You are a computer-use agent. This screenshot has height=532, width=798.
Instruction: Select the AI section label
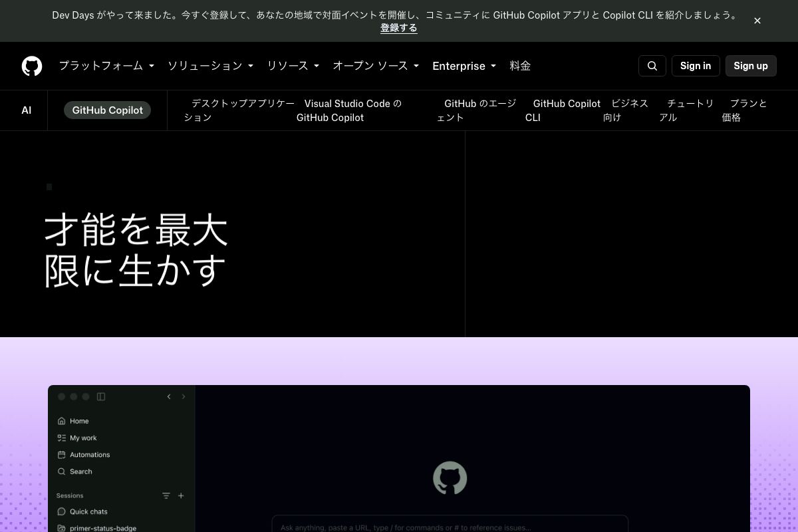pyautogui.click(x=27, y=110)
